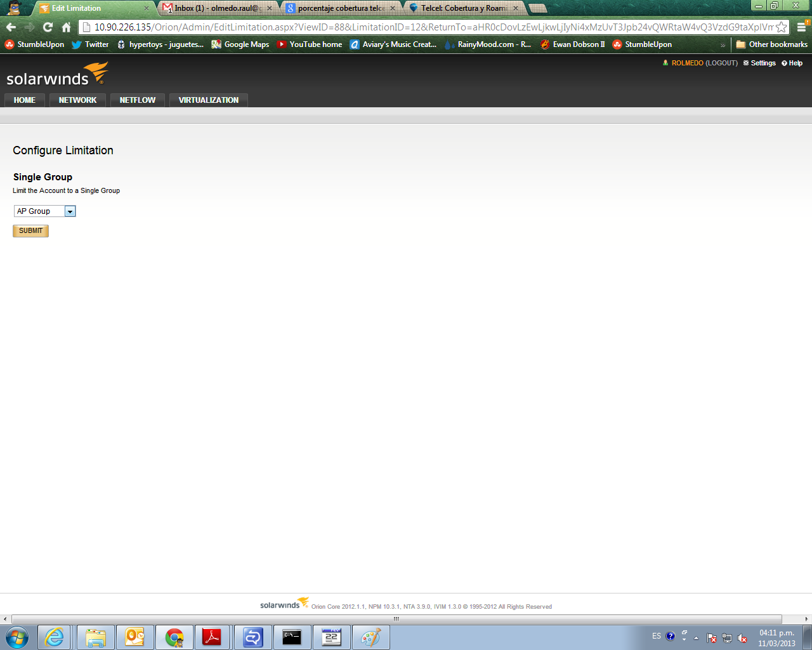Click the volume muted tray icon
This screenshot has height=650, width=812.
pos(742,639)
